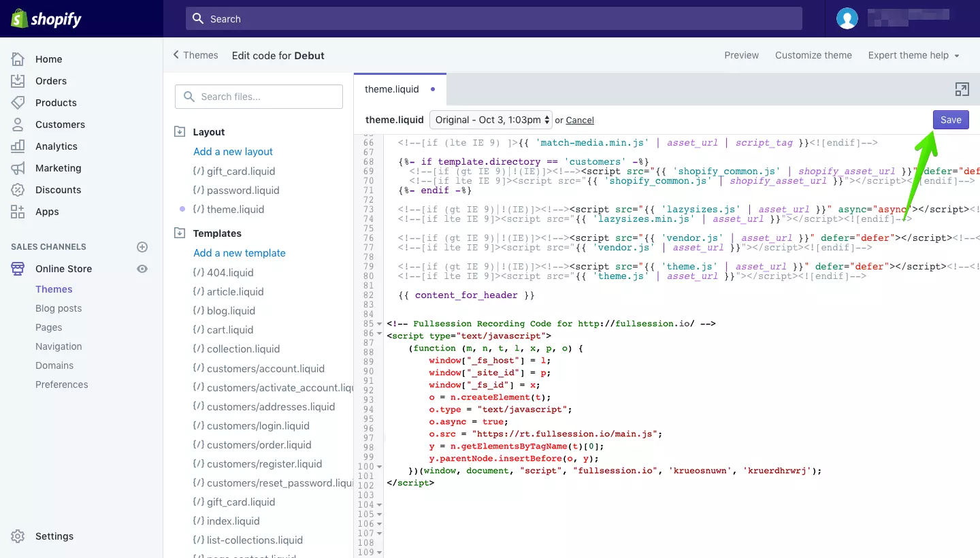Open collection.liquid template

tap(244, 349)
